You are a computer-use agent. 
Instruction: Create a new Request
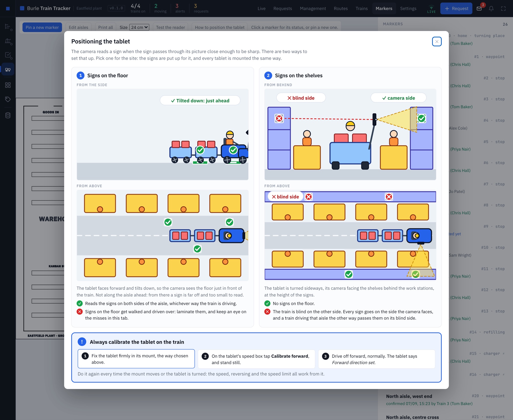(x=456, y=8)
